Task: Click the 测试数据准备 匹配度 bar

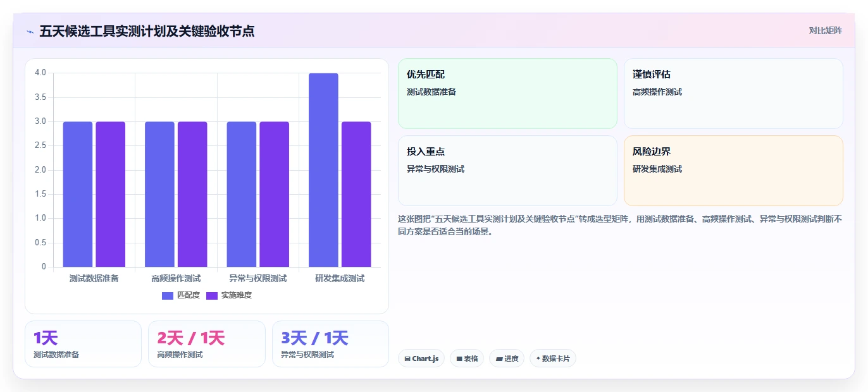Action: [78, 194]
